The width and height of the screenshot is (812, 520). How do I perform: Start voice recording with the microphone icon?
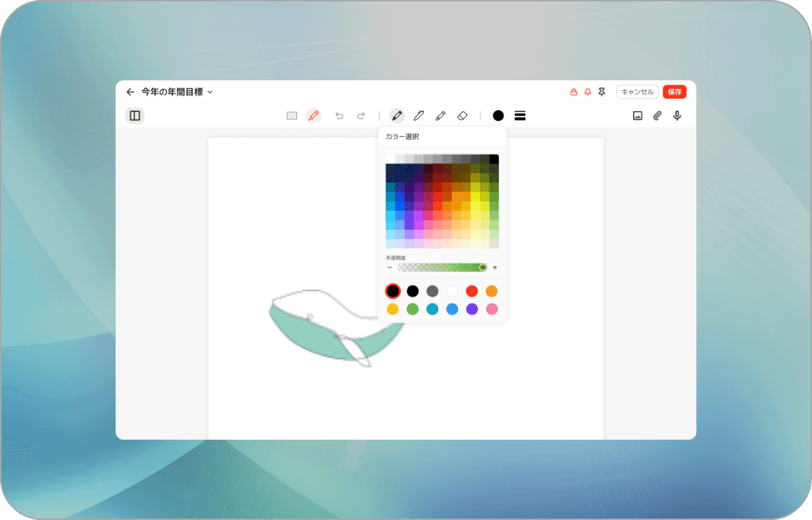click(677, 116)
